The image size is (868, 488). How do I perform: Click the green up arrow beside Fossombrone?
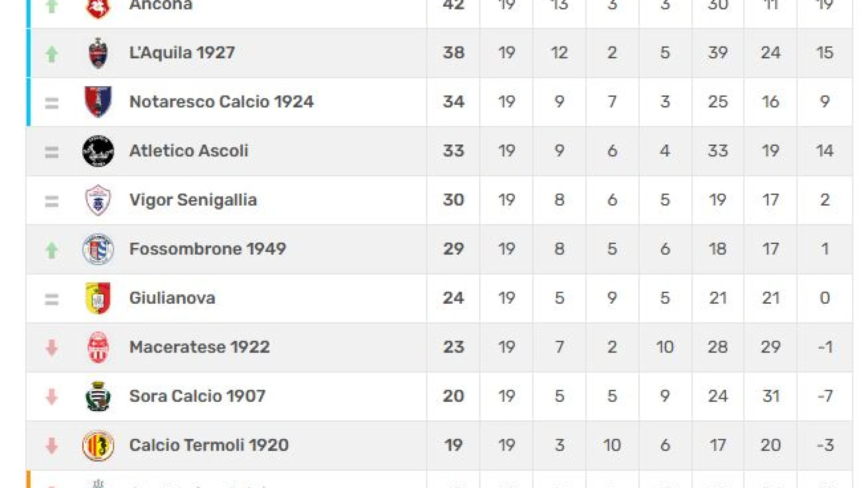tap(52, 250)
